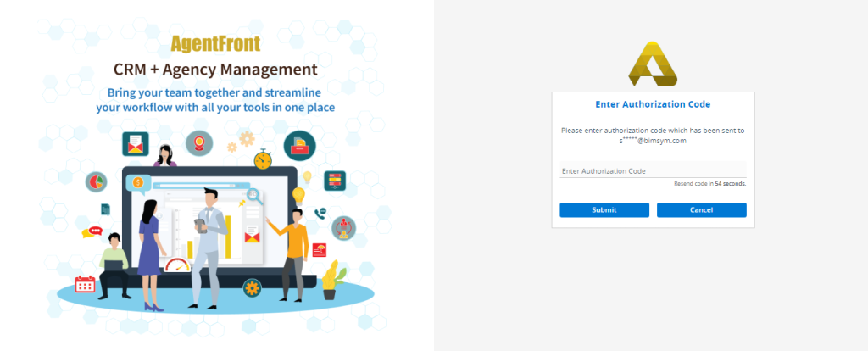Viewport: 868px width, 351px height.
Task: Click the Submit button
Action: 604,209
